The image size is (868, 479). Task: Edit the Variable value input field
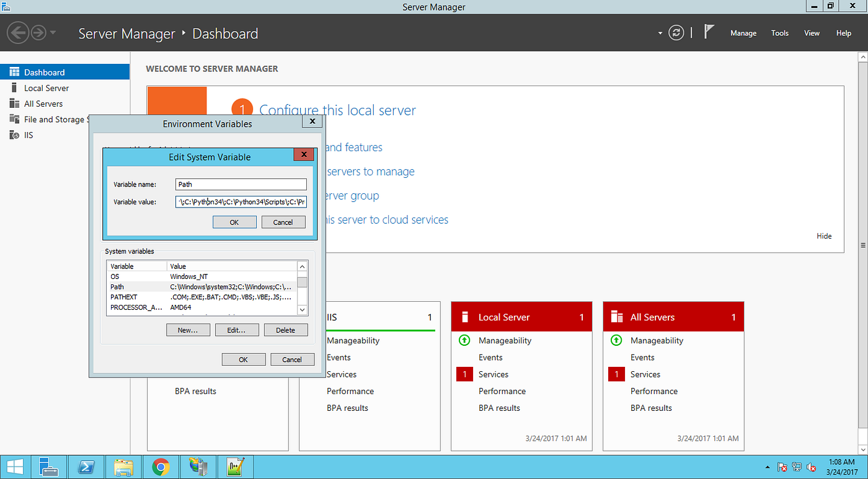point(241,201)
